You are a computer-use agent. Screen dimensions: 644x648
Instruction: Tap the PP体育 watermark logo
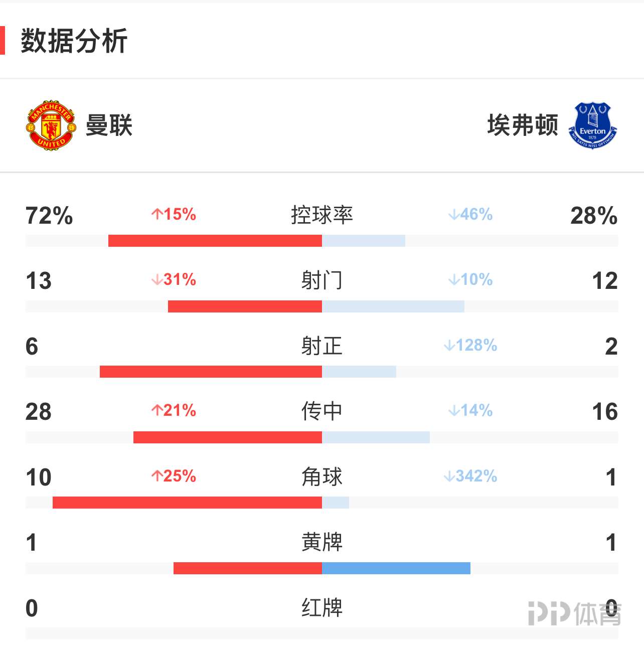[x=575, y=613]
